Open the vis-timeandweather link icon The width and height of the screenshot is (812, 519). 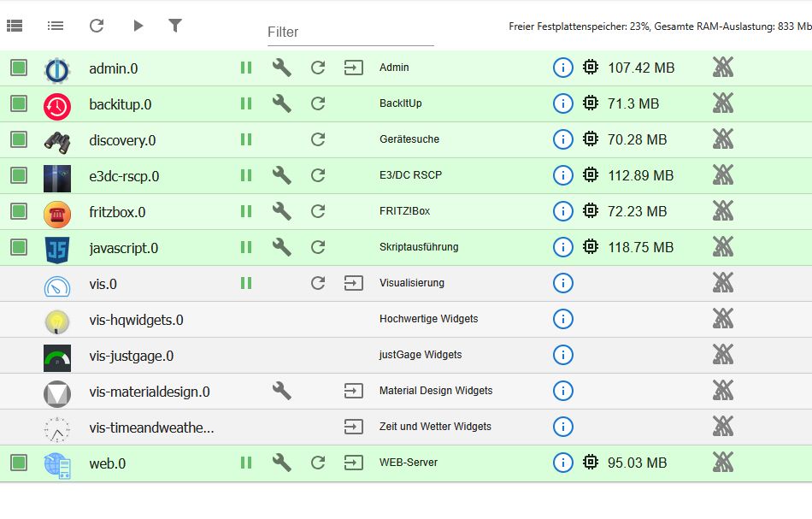click(x=353, y=427)
